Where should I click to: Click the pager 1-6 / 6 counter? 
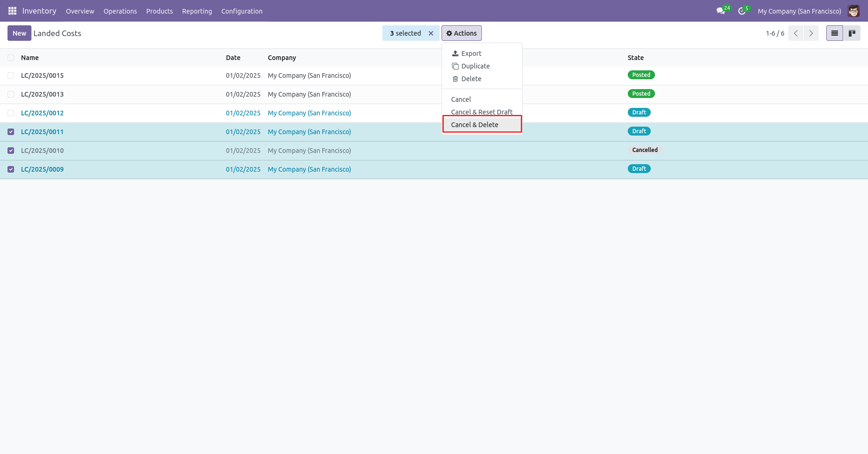point(775,33)
